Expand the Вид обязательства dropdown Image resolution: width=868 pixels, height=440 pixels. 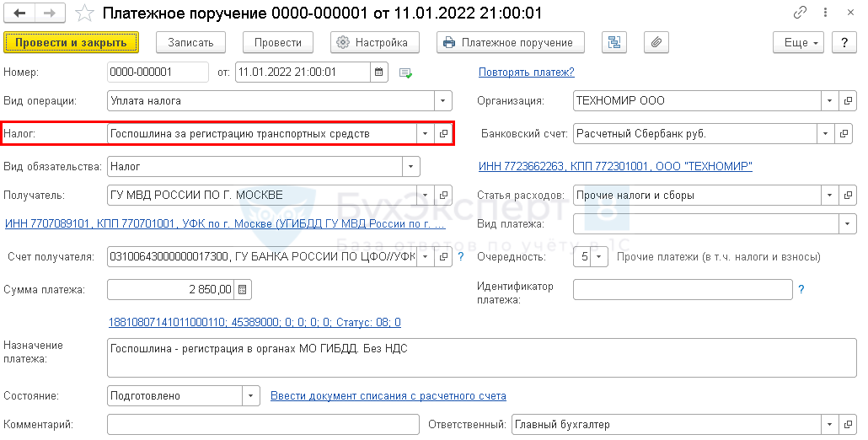click(x=411, y=167)
